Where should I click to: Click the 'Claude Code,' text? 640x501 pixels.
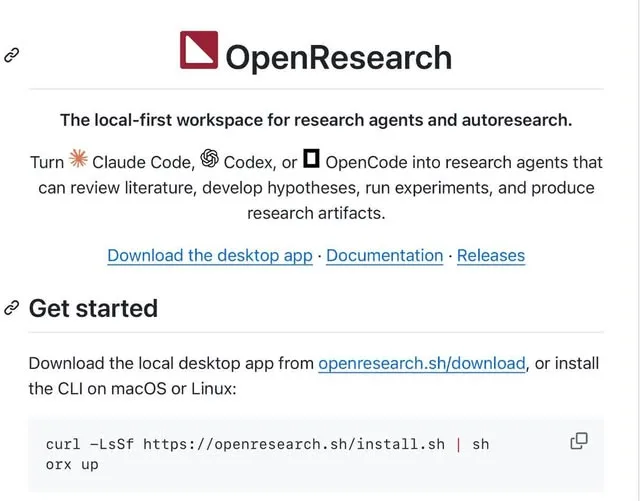point(144,163)
